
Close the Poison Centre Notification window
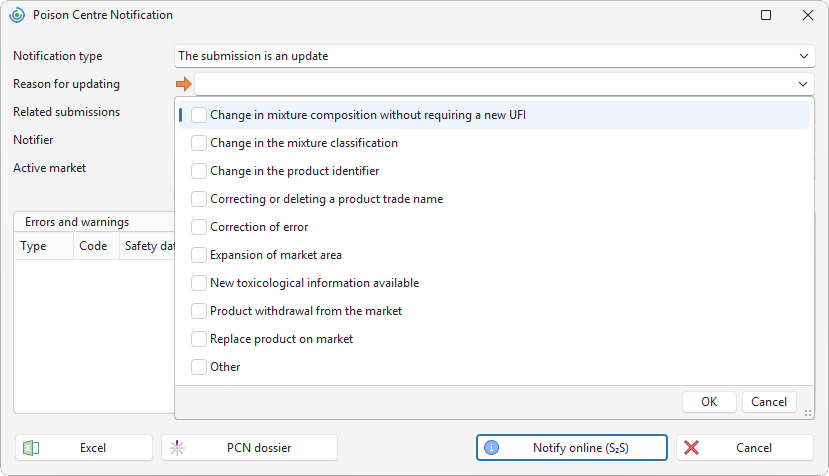coord(808,15)
